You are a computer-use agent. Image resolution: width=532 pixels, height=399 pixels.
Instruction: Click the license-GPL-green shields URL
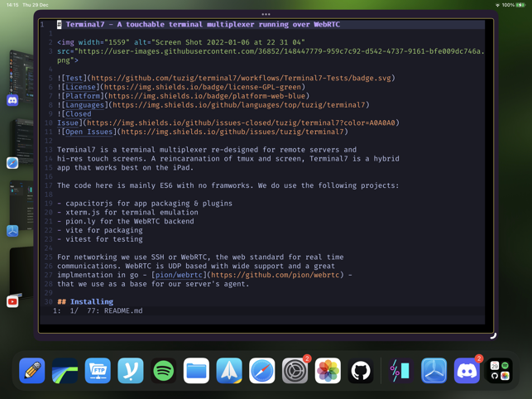(x=202, y=87)
